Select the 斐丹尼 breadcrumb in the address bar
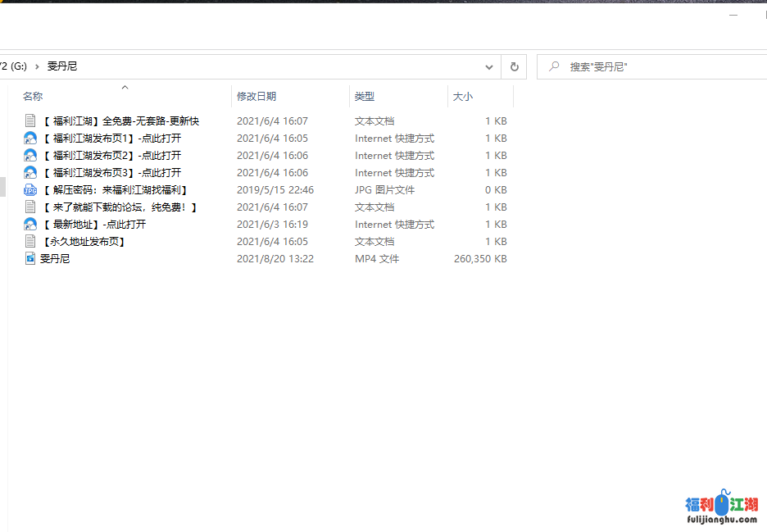 [x=62, y=66]
